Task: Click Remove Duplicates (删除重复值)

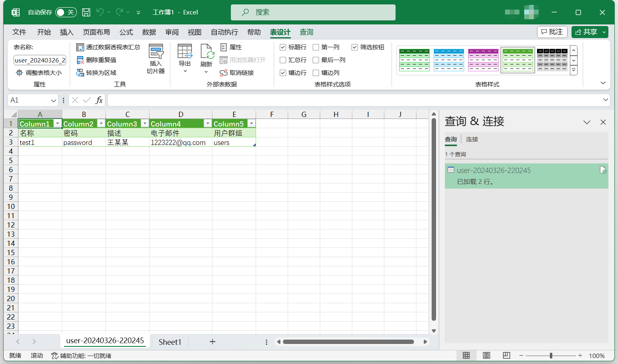Action: coord(97,60)
